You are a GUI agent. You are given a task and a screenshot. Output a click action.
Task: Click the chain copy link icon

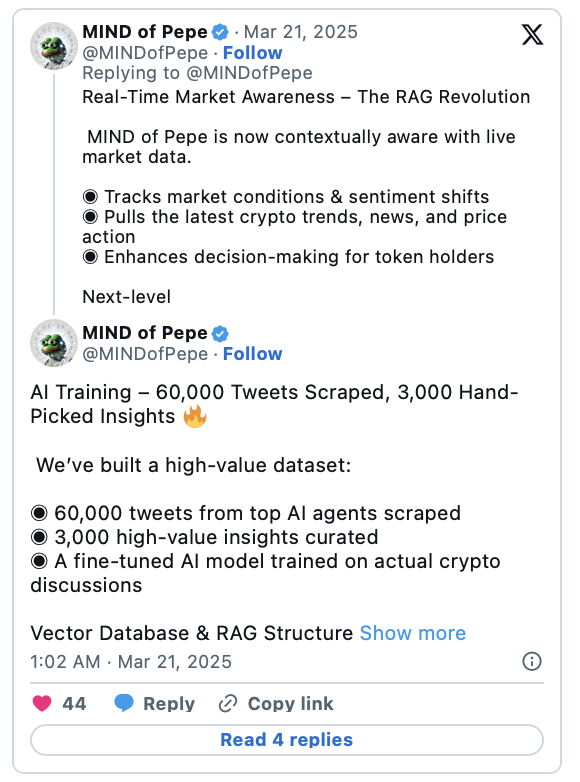227,703
